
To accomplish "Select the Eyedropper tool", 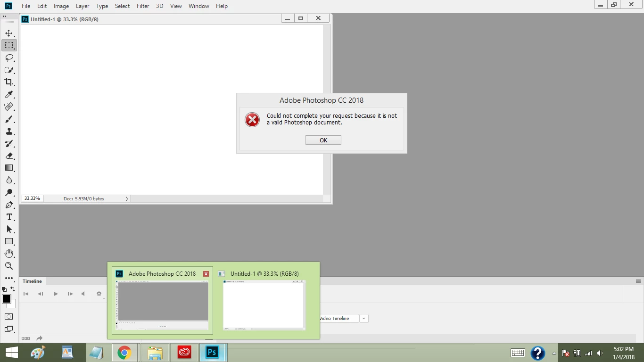I will (x=9, y=95).
